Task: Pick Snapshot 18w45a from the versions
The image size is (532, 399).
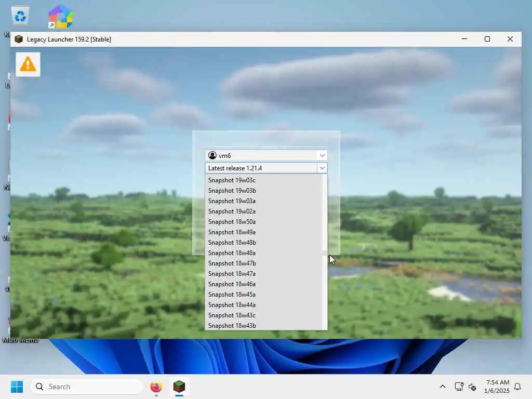Action: pos(263,295)
